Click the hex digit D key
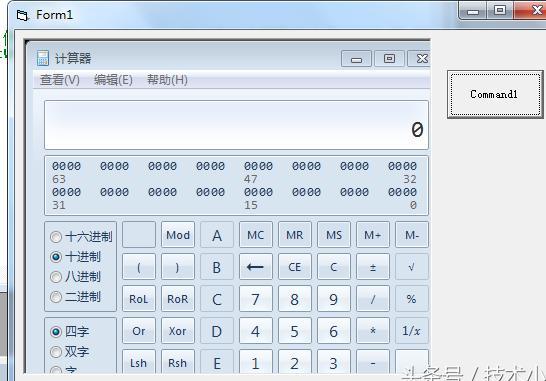 tap(217, 331)
